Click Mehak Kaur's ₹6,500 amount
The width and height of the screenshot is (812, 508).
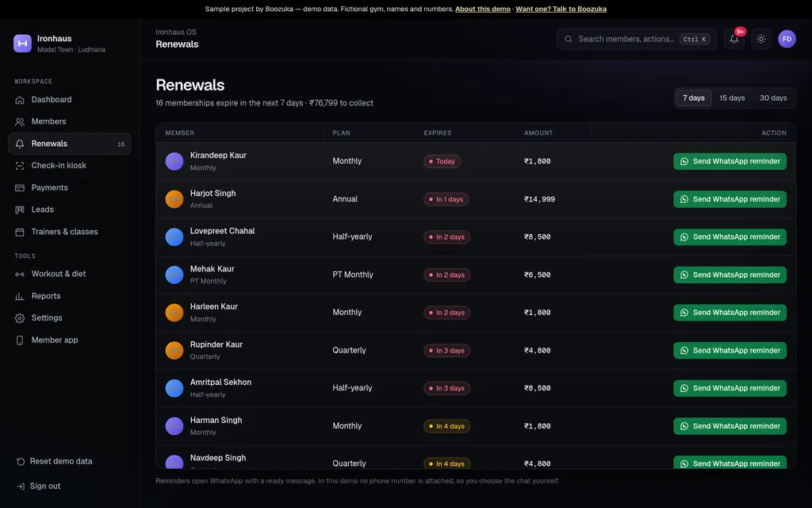(x=537, y=275)
